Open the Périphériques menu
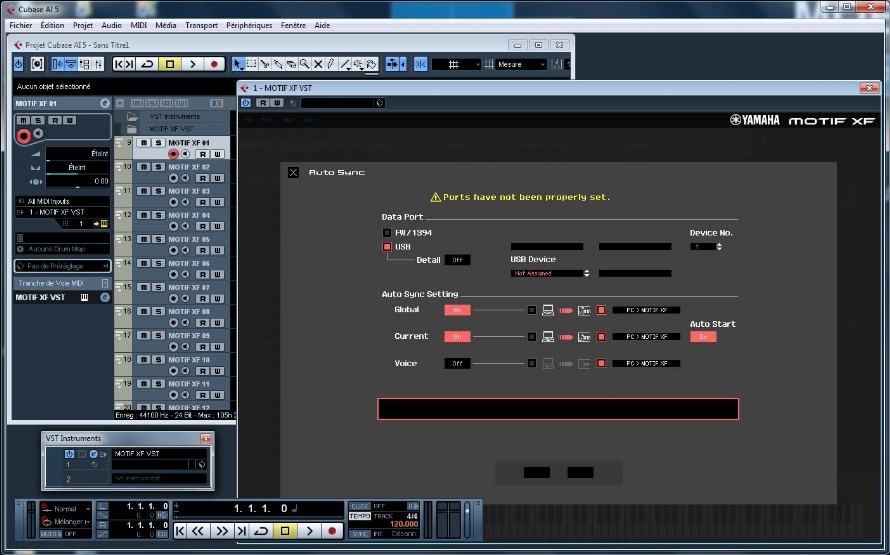Screen dimensions: 890x555 tap(248, 25)
